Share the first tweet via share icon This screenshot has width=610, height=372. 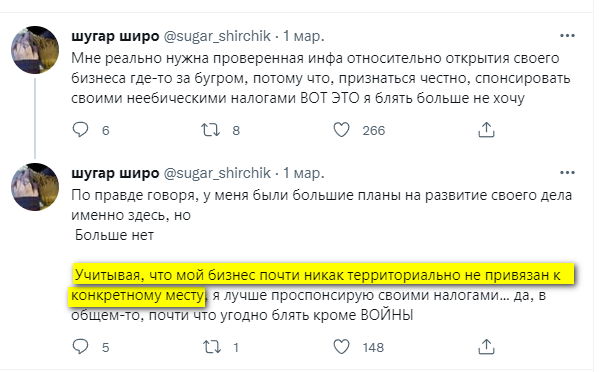486,130
